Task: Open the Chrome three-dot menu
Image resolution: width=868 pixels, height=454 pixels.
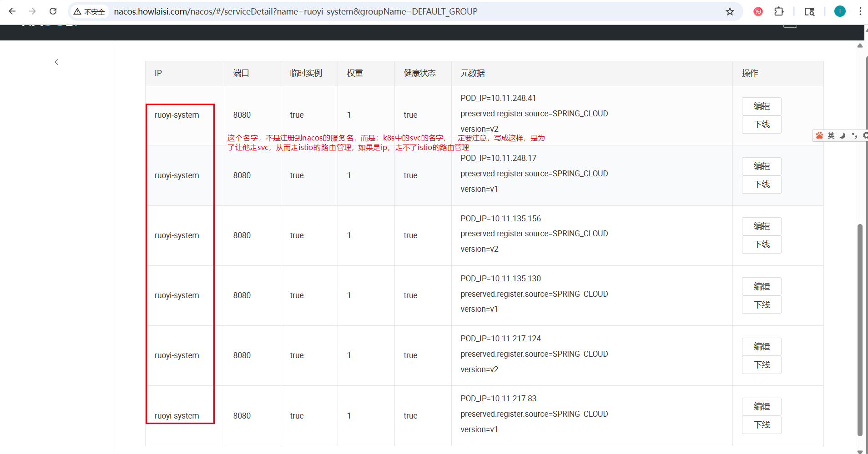Action: click(x=860, y=11)
